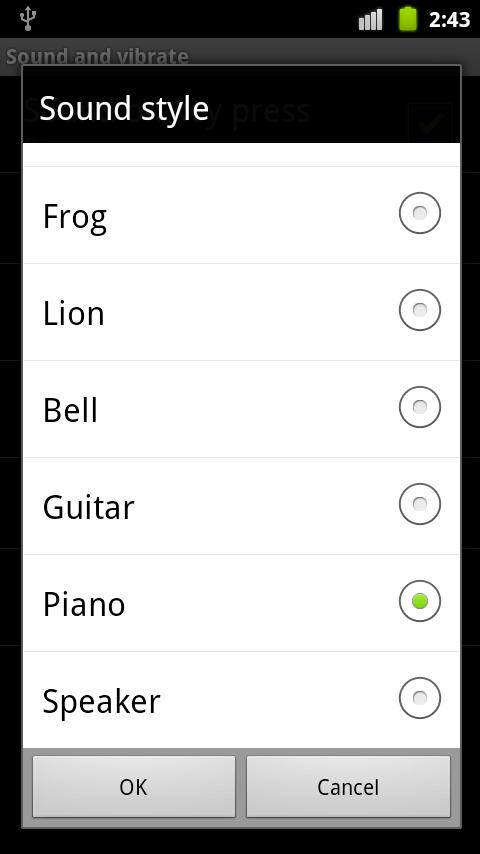Tap the 2:43 clock display
480x854 pixels.
pyautogui.click(x=449, y=20)
